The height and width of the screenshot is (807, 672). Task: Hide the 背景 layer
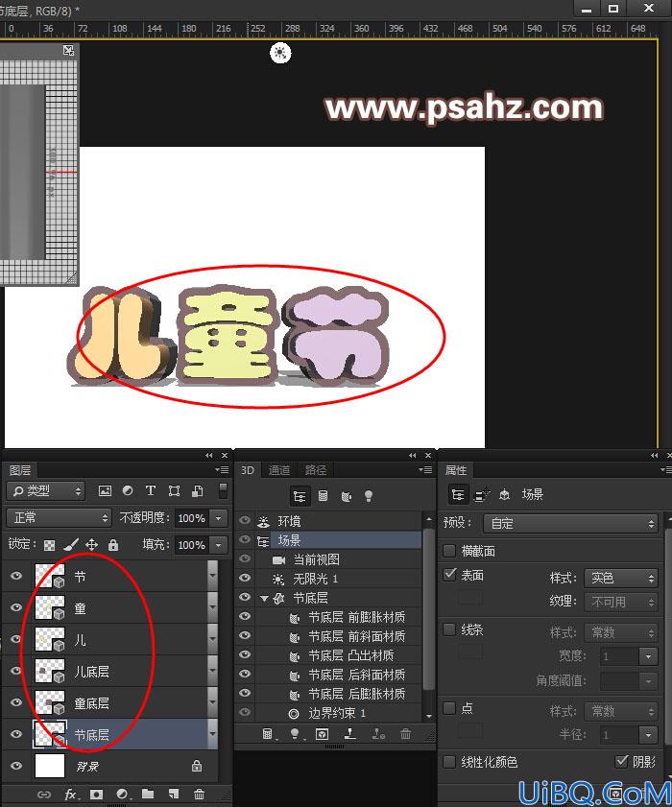click(16, 766)
